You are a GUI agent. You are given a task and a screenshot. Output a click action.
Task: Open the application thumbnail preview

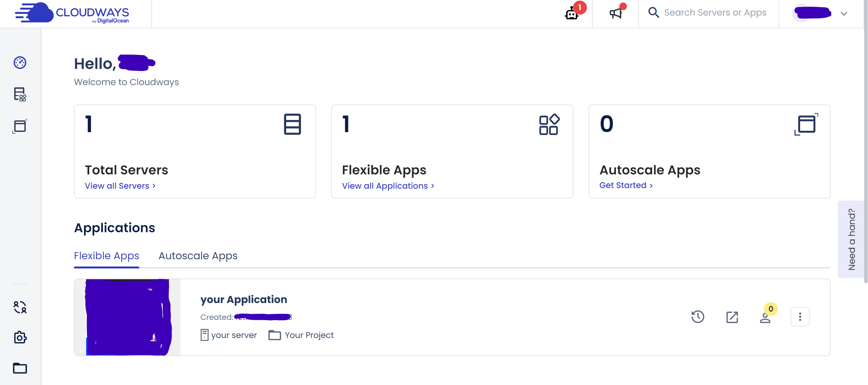(128, 317)
